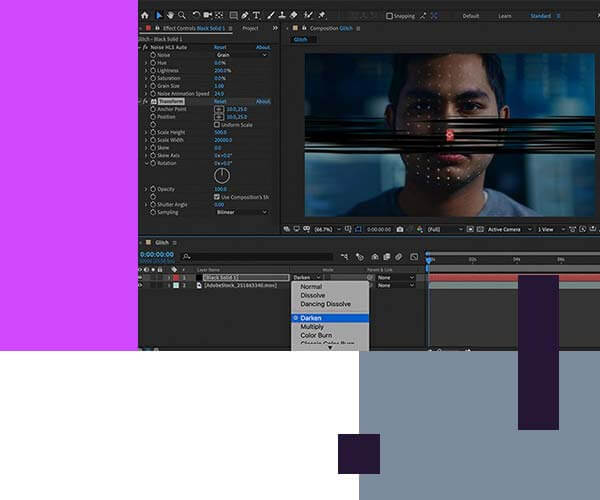Toggle Use Composition's Shutter Angle checkbox

click(x=217, y=197)
